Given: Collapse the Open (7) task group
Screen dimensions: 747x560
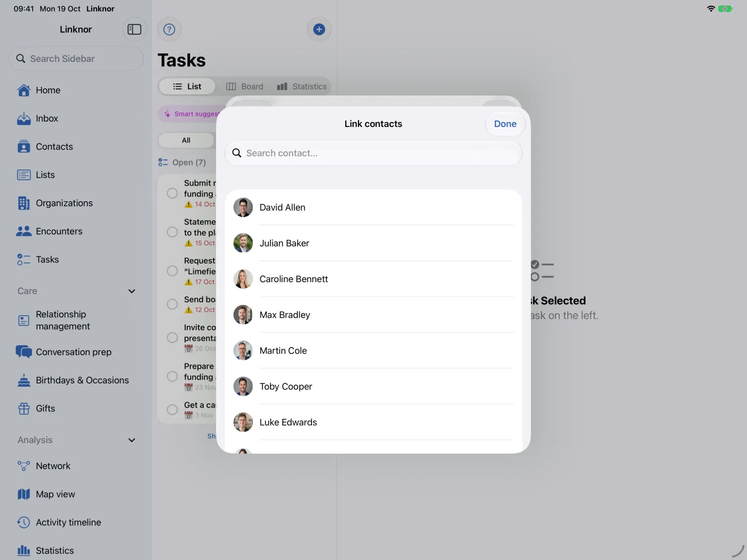Looking at the screenshot, I should (x=182, y=163).
